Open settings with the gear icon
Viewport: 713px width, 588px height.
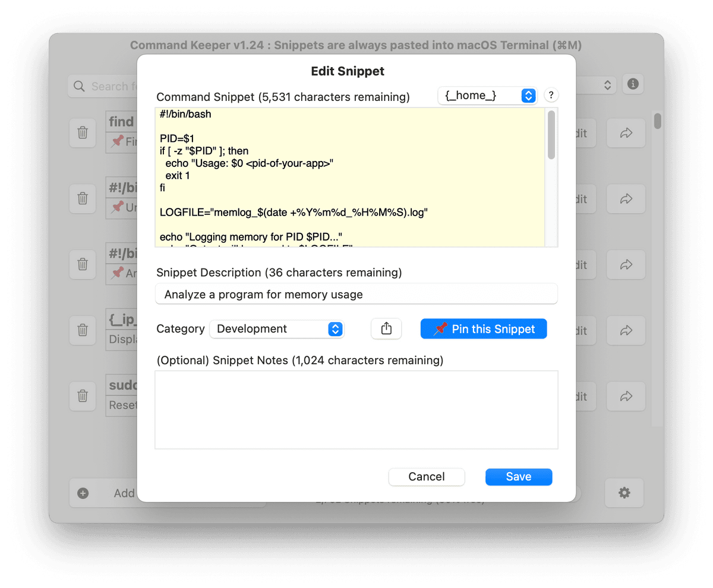(x=624, y=493)
